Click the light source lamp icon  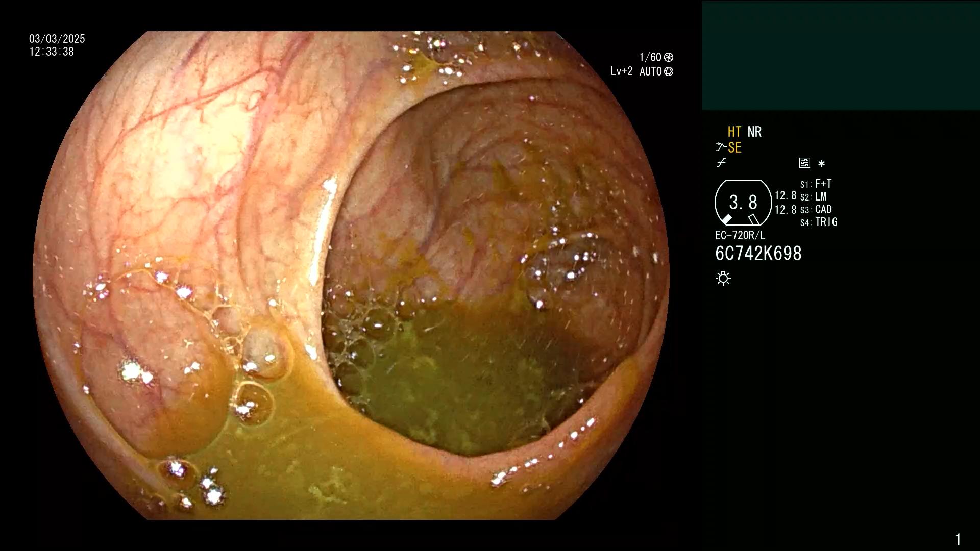(x=723, y=279)
